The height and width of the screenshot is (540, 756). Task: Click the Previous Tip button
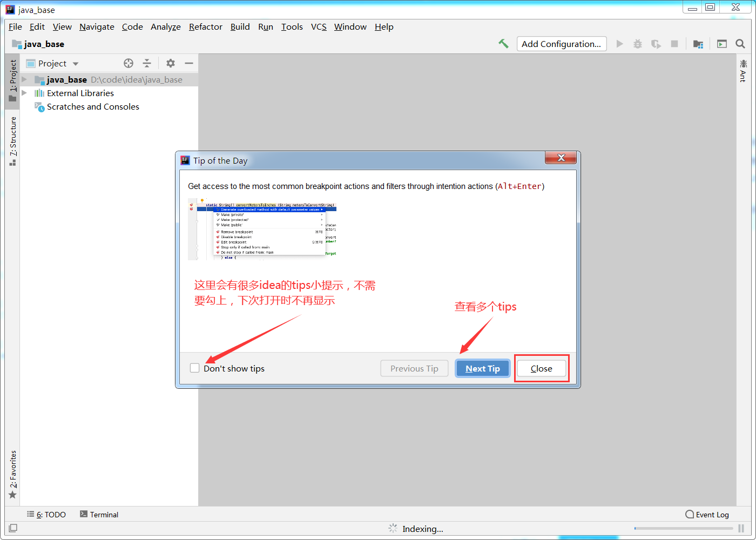tap(415, 368)
